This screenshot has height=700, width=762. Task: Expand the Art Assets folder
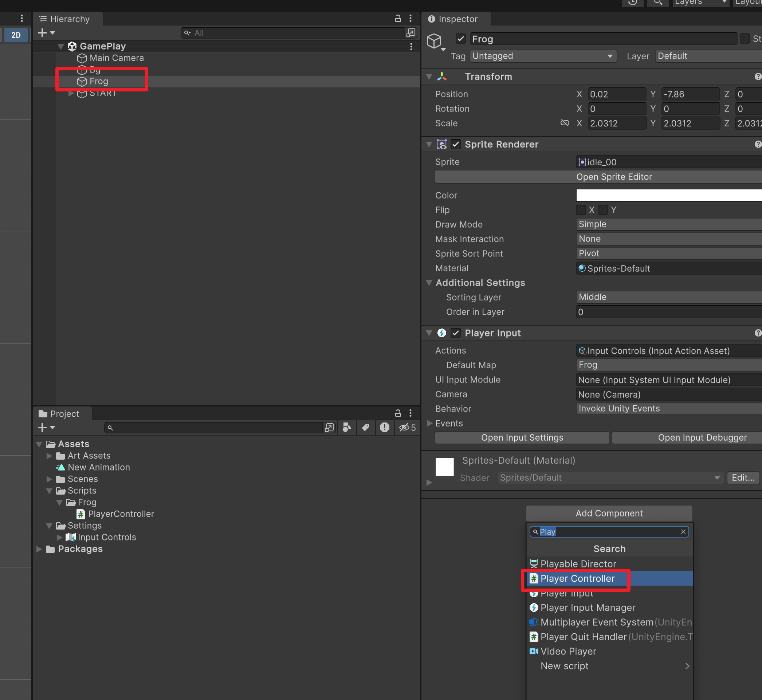click(49, 456)
